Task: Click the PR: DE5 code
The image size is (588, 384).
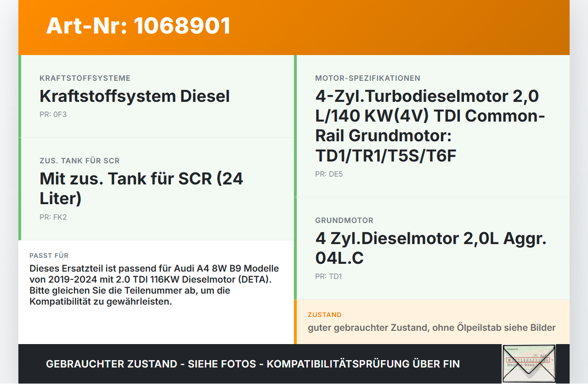Action: click(329, 174)
